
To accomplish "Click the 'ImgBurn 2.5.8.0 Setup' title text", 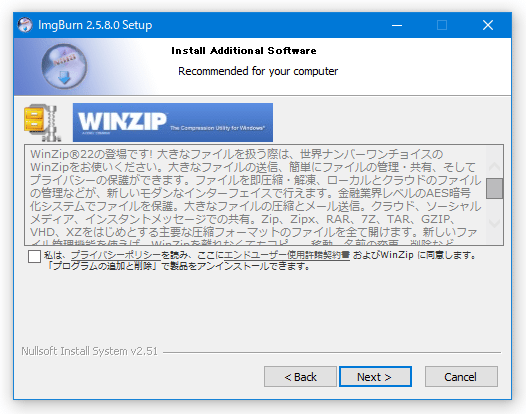I will [95, 25].
